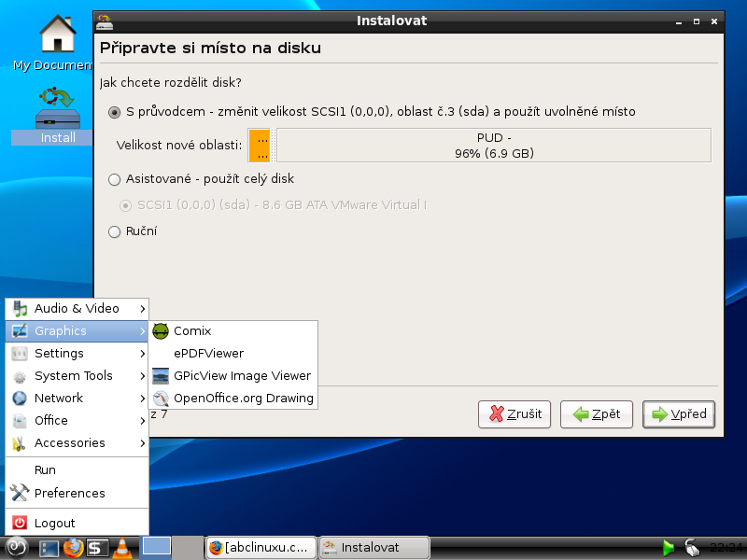The width and height of the screenshot is (747, 560).
Task: Open Preferences from the start menu
Action: pos(78,493)
